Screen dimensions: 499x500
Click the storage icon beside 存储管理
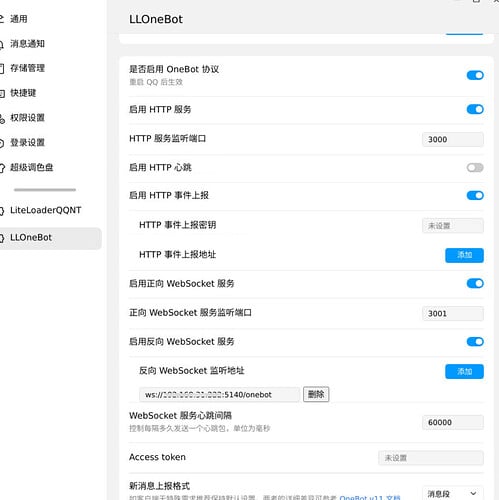coord(2,69)
